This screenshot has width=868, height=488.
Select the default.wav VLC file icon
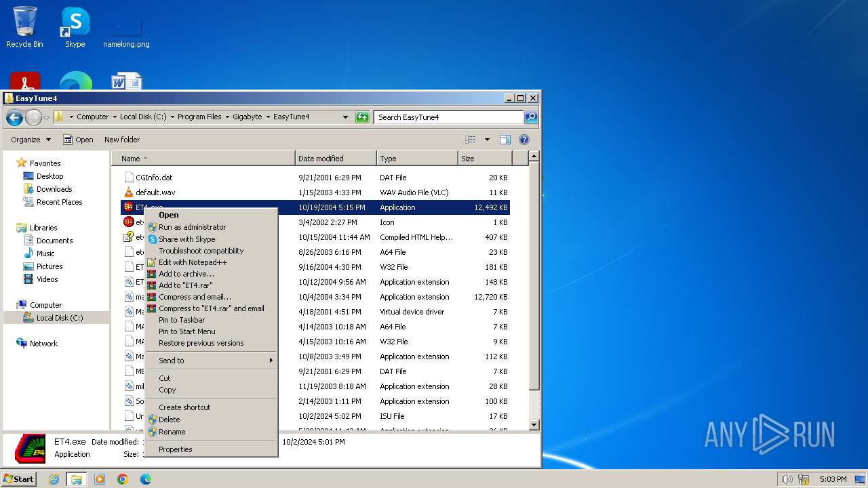pyautogui.click(x=129, y=192)
